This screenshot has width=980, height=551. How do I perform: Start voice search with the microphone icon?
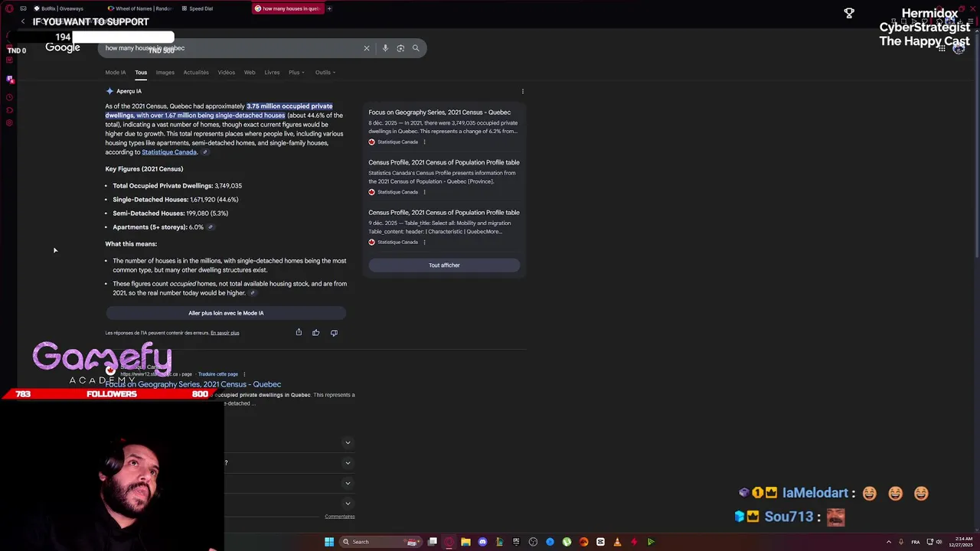click(x=385, y=48)
